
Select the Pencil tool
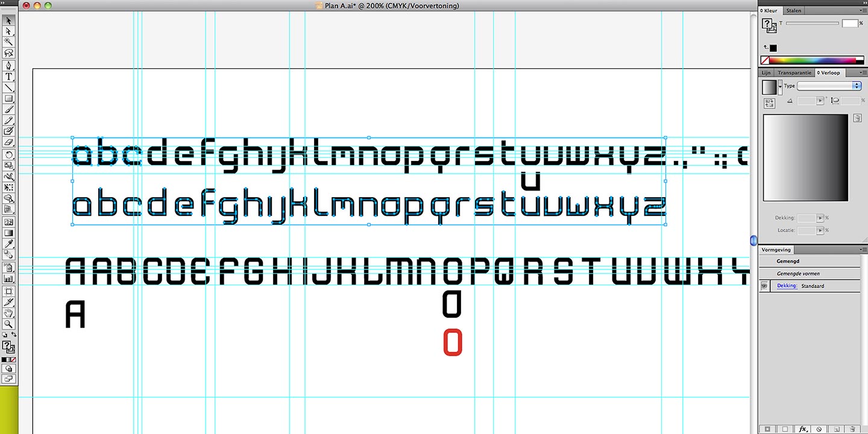pos(9,120)
